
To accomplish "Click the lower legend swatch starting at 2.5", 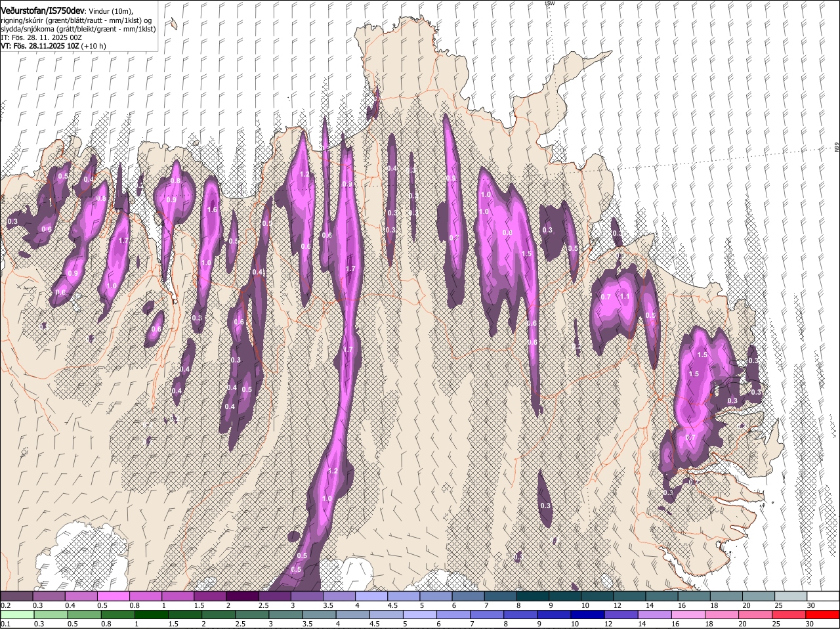I will 253,615.
